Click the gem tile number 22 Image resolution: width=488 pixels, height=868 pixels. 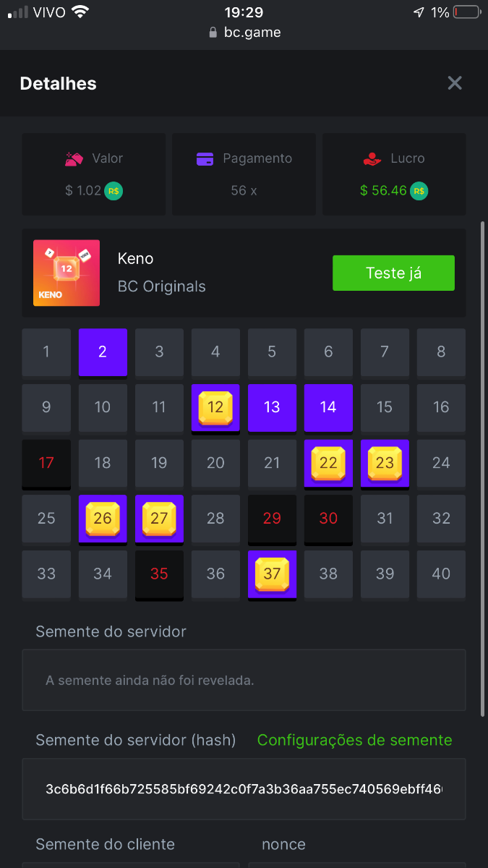[x=328, y=463]
